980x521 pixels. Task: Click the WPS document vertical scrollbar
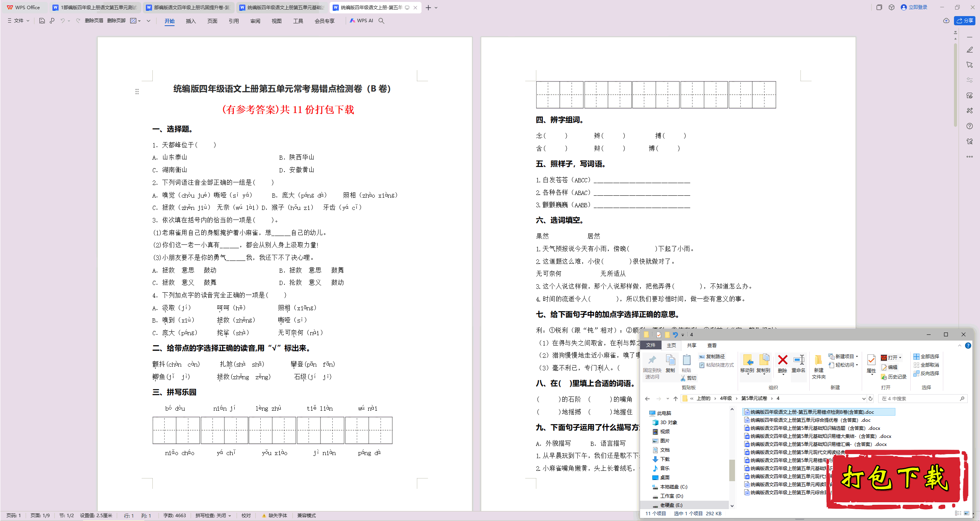955,84
